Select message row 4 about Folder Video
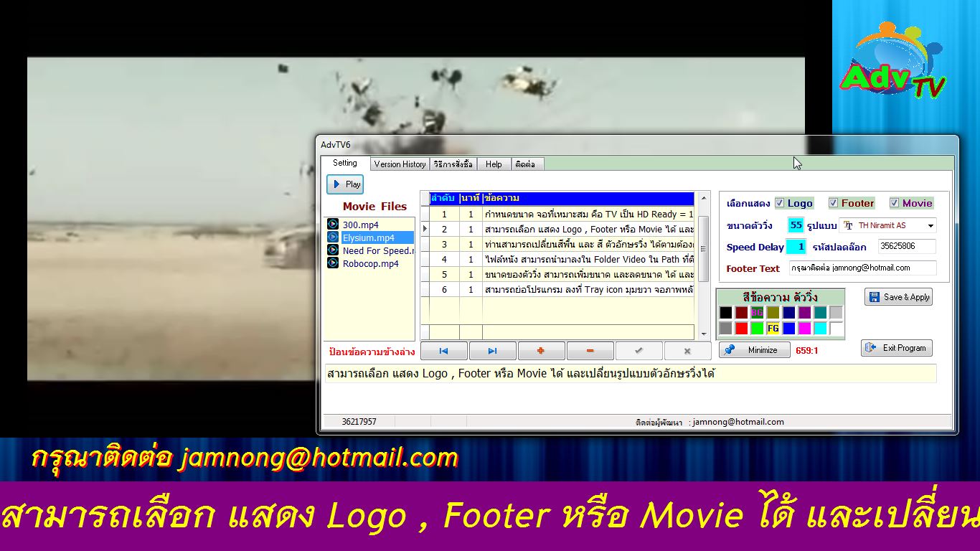This screenshot has height=551, width=980. pos(562,259)
